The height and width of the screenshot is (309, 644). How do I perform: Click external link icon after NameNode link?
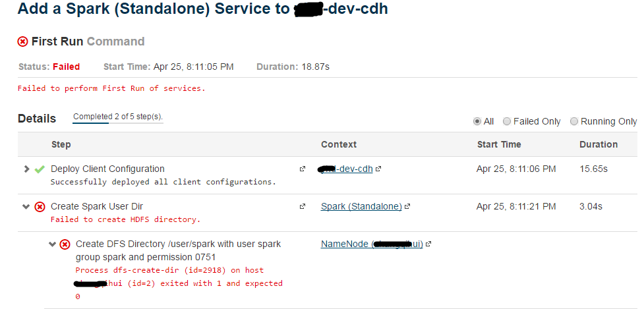pyautogui.click(x=428, y=244)
